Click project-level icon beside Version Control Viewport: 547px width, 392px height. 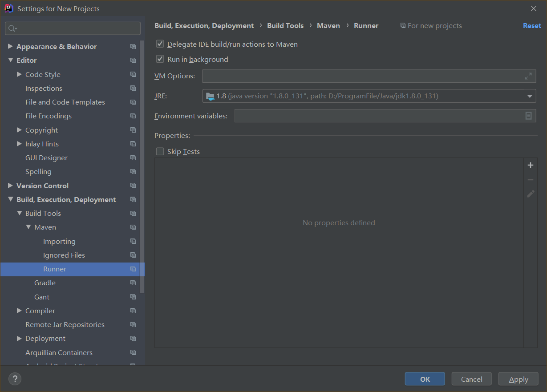click(x=133, y=186)
